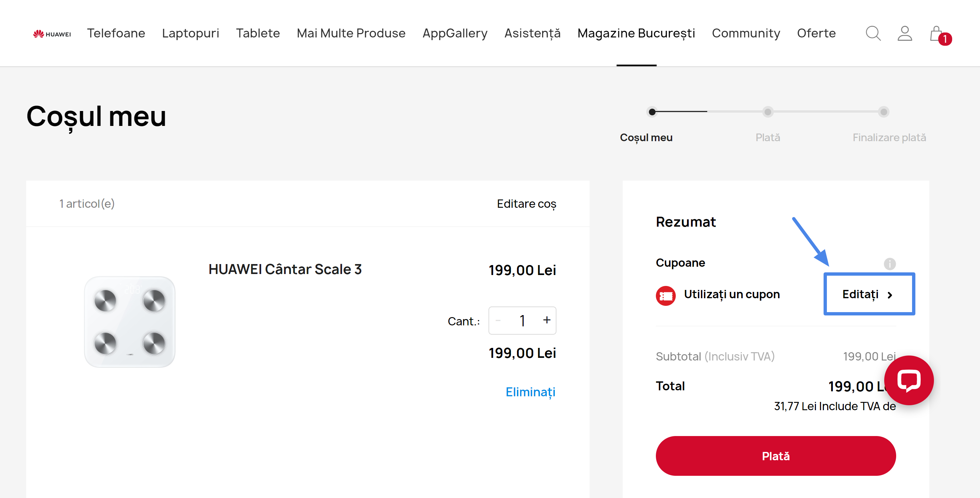The image size is (980, 498).
Task: Click the red coupon ticket icon
Action: [x=665, y=295]
